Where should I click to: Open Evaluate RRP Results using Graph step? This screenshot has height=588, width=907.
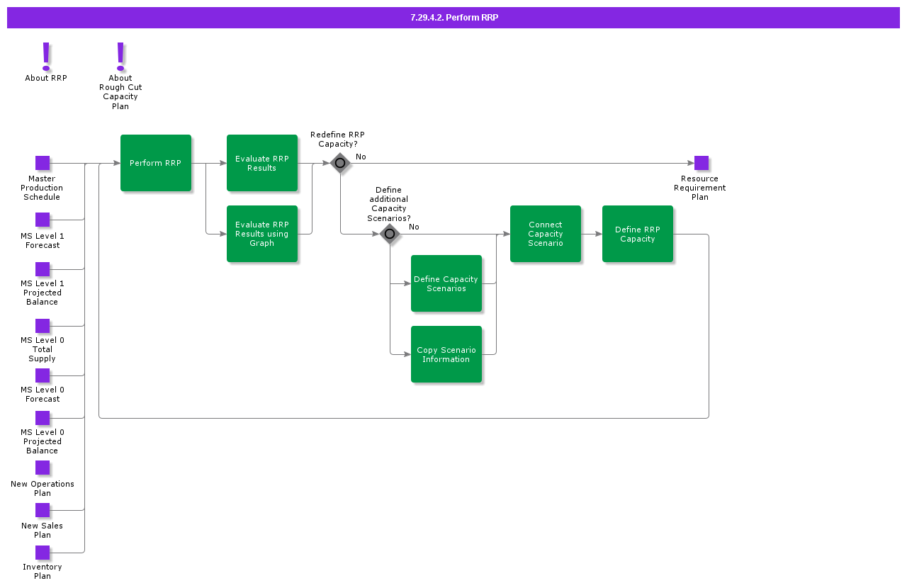point(262,234)
